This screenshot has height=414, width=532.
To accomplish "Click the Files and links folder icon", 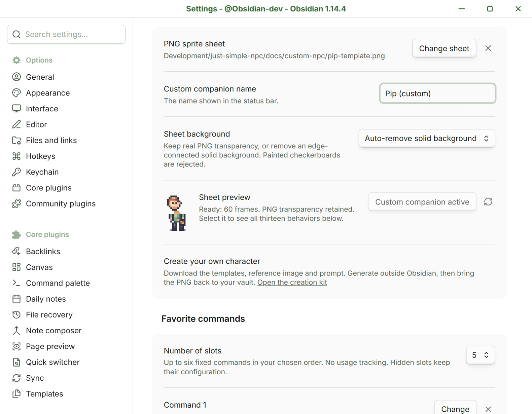I will tap(16, 140).
